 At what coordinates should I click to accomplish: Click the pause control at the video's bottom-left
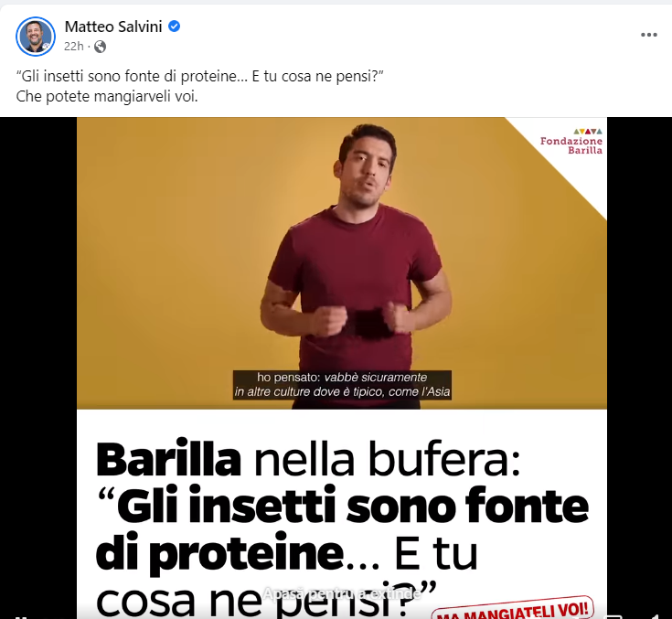coord(21,616)
